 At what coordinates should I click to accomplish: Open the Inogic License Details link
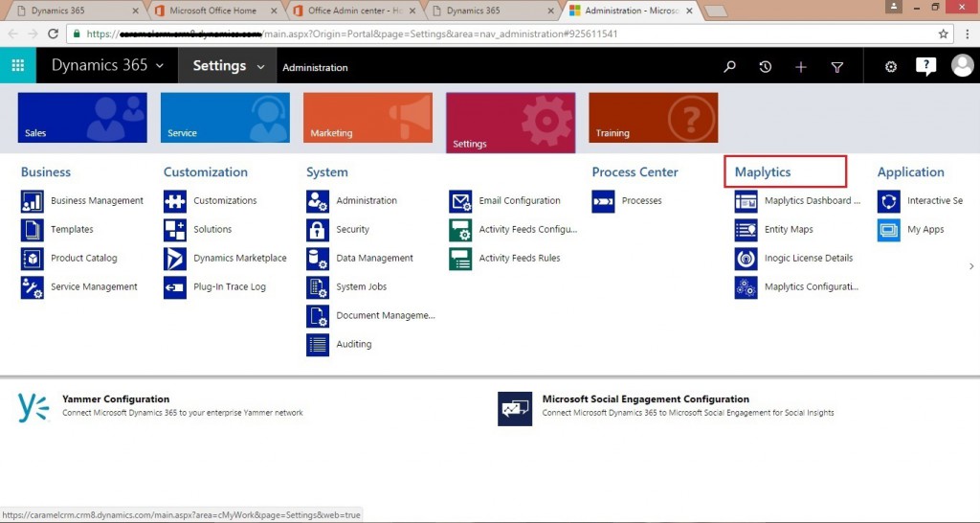point(808,259)
